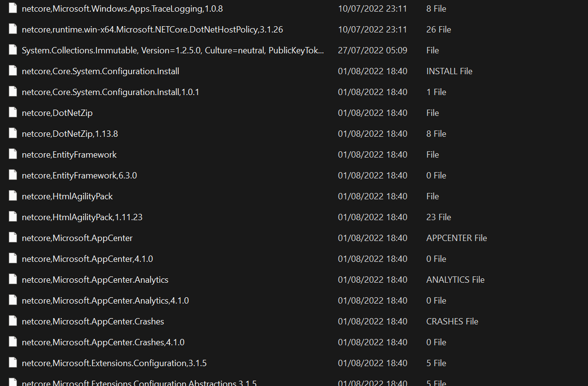Screen dimensions: 588x386
Task: Select file name netcore,Microsoft.Extensions.Configuration,3.1.5
Action: point(115,363)
